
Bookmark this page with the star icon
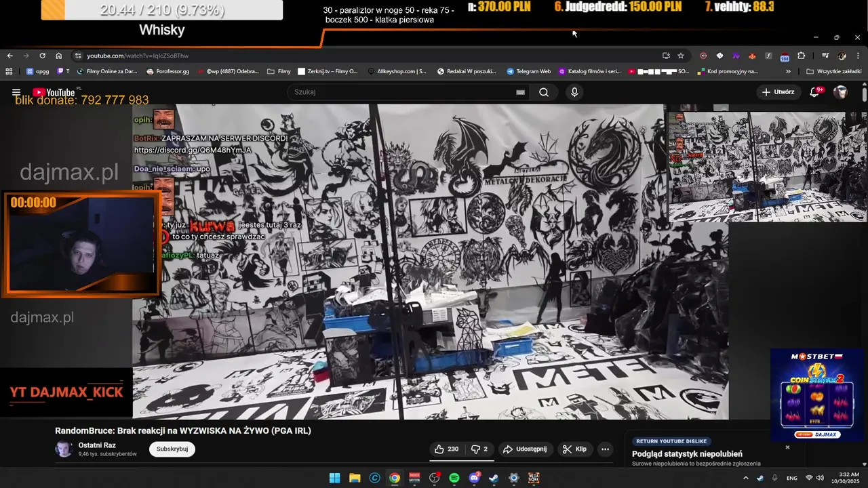pyautogui.click(x=681, y=56)
